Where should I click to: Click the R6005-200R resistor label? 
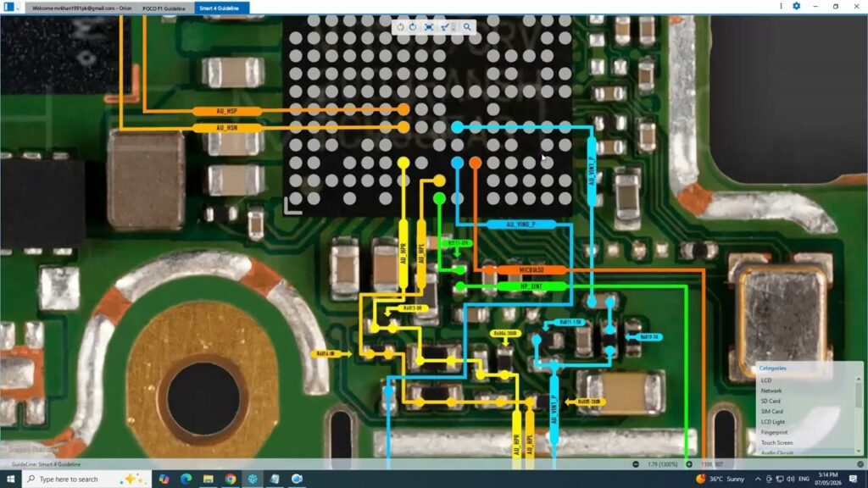[589, 402]
